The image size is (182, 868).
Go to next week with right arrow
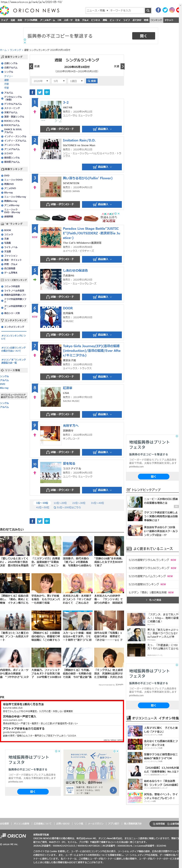pyautogui.click(x=122, y=66)
